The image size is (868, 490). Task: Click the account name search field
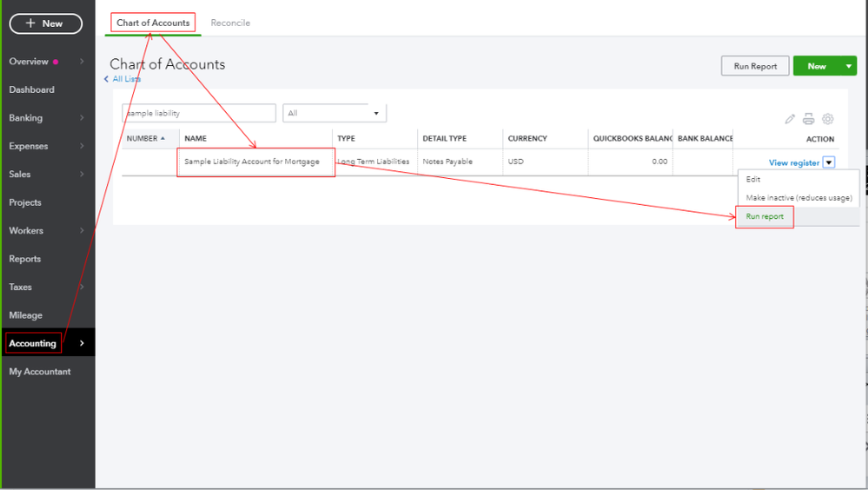(x=199, y=113)
